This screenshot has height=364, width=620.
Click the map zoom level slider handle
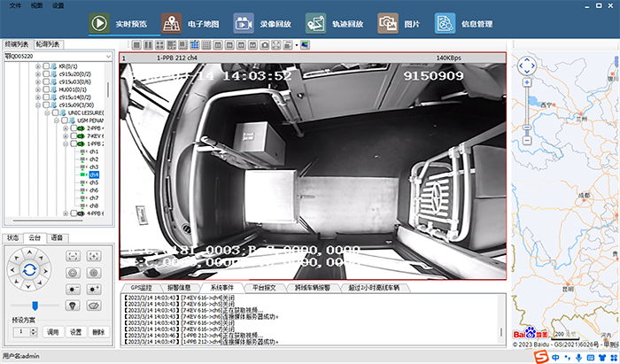[527, 128]
